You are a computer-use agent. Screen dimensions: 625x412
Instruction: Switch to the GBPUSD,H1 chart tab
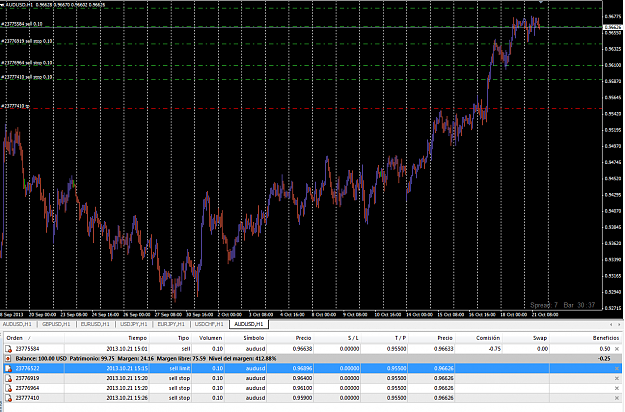click(56, 324)
